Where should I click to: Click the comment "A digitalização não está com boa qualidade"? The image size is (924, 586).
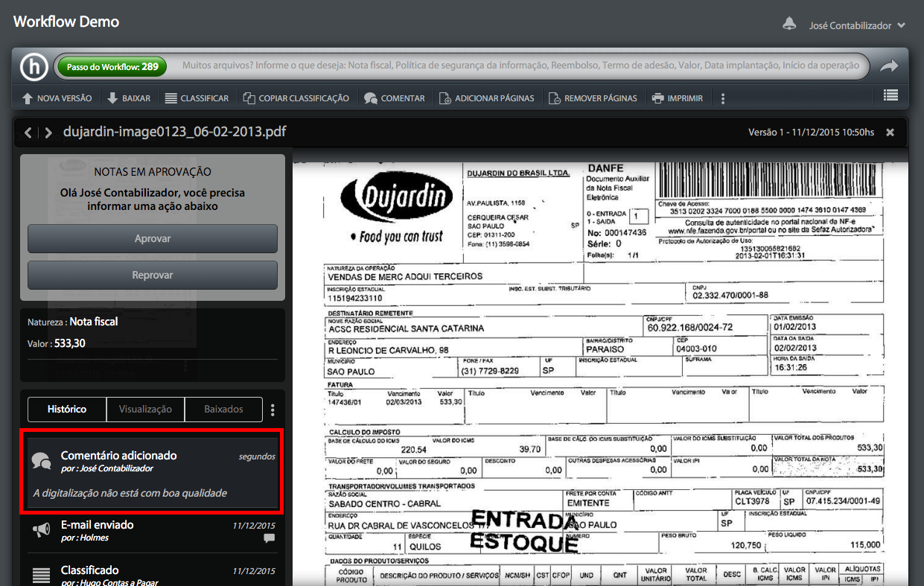[x=130, y=492]
